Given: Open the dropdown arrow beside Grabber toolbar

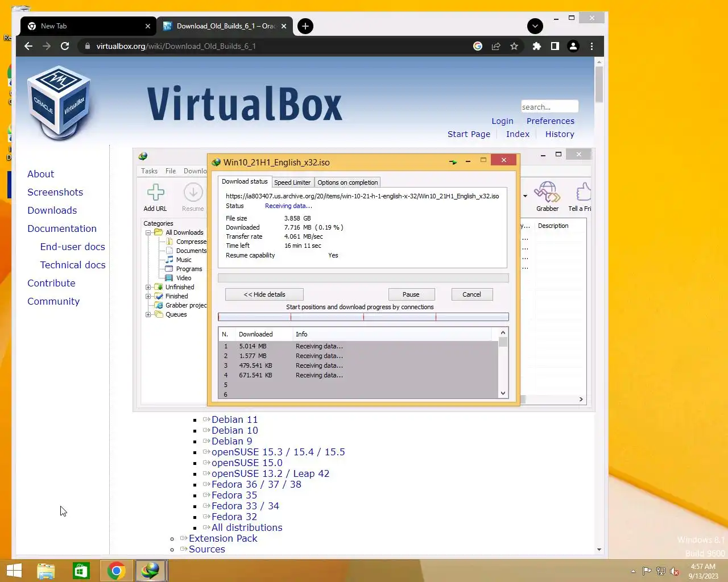Looking at the screenshot, I should [x=525, y=196].
